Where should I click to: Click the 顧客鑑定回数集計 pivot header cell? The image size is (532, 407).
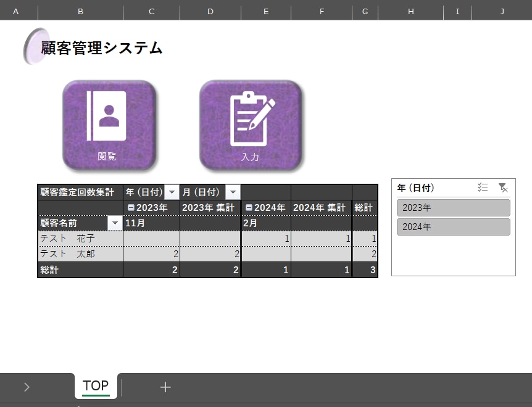tap(80, 192)
